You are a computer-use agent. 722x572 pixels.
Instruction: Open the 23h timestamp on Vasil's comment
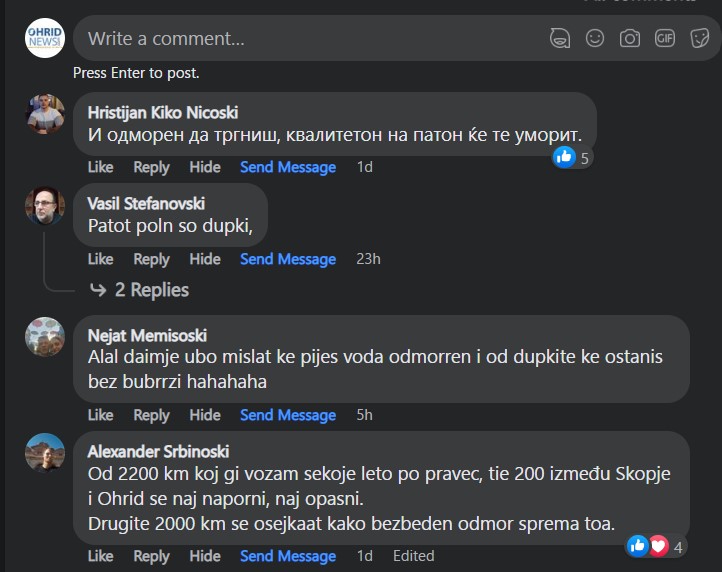coord(368,259)
